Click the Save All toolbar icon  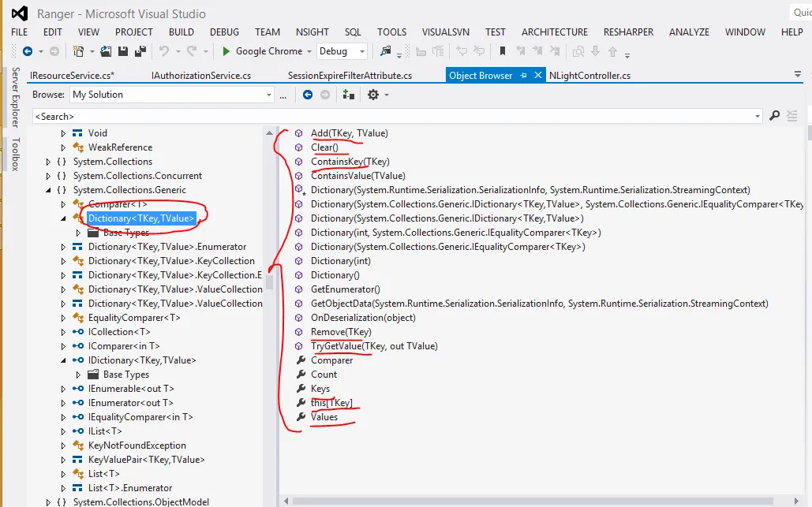tap(140, 51)
